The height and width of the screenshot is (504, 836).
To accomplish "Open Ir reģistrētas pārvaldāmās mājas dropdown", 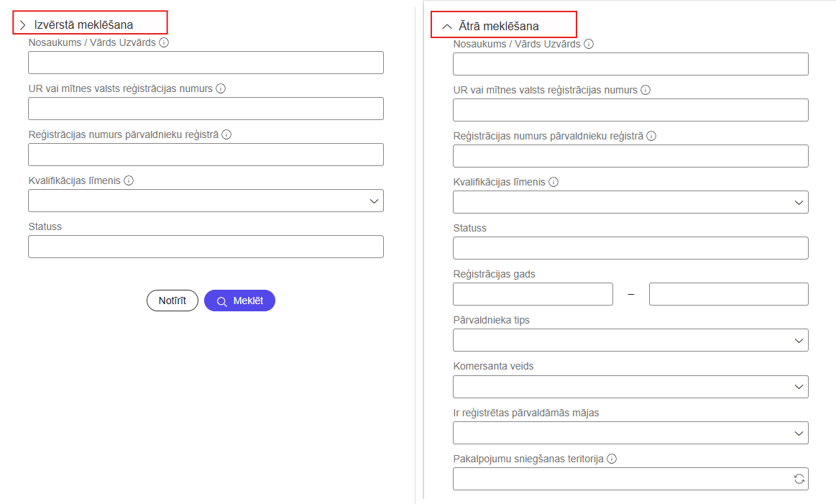I will pyautogui.click(x=630, y=433).
